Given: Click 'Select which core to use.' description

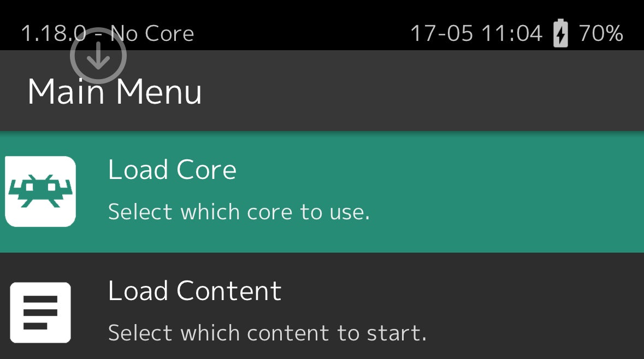Looking at the screenshot, I should point(239,212).
